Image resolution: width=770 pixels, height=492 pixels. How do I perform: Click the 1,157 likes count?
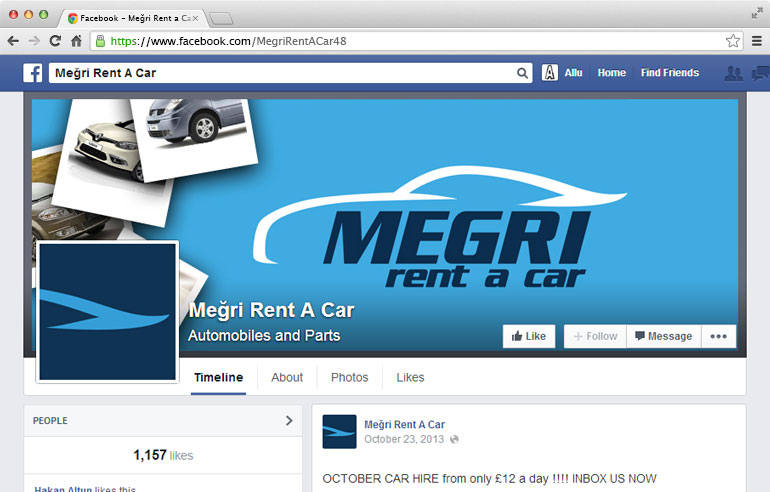coord(163,455)
